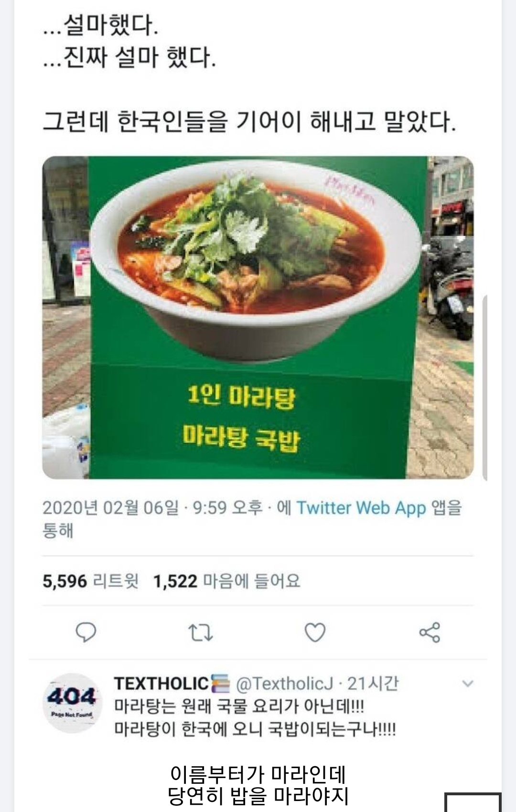516x812 pixels.
Task: Click the books emoji beside TEXTHOLIC
Action: (x=220, y=684)
